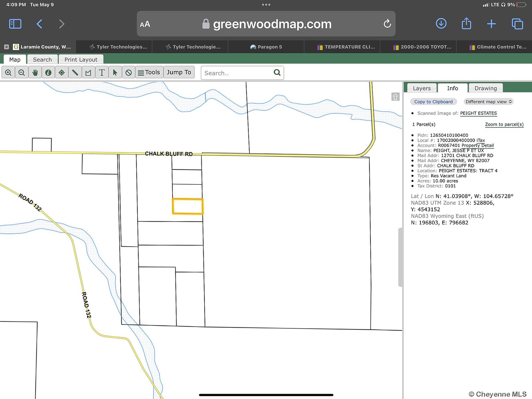Screen dimensions: 532x399
Task: Activate the Pan hand tool
Action: coord(35,72)
